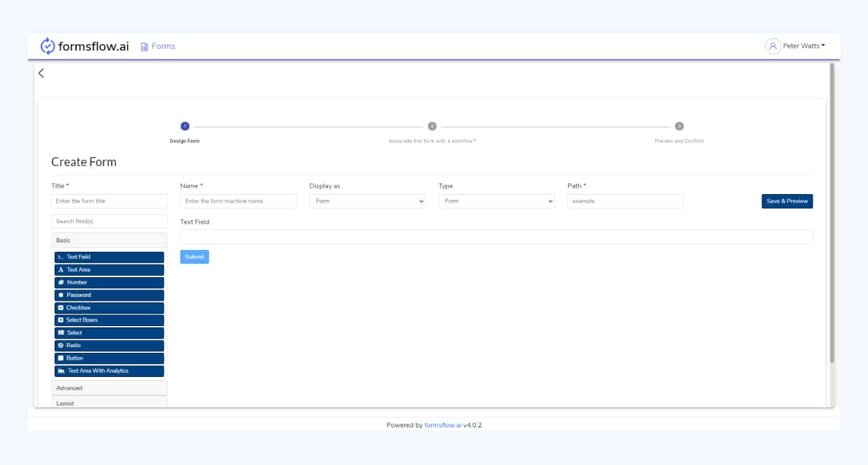868x465 pixels.
Task: Switch to the Forms navigation item
Action: [x=157, y=46]
